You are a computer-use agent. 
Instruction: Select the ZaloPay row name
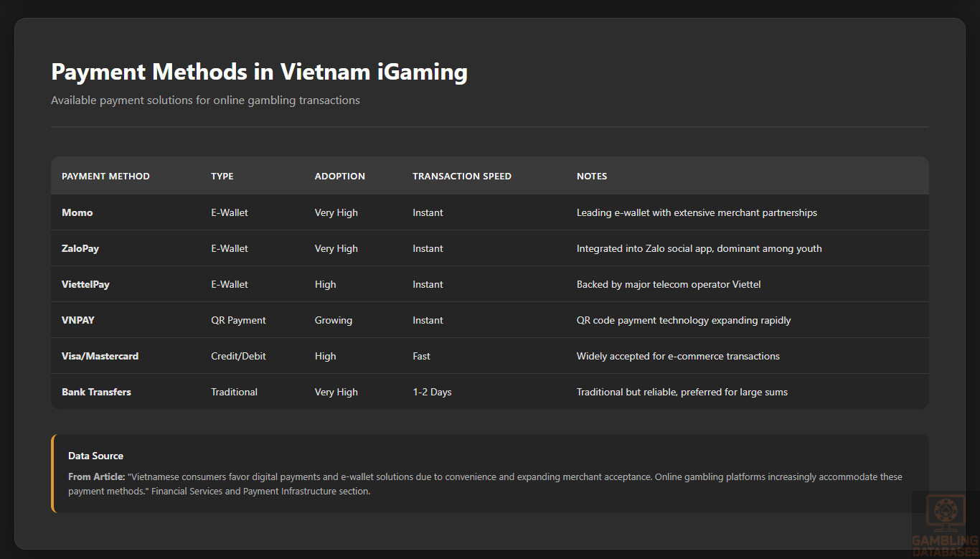coord(80,249)
